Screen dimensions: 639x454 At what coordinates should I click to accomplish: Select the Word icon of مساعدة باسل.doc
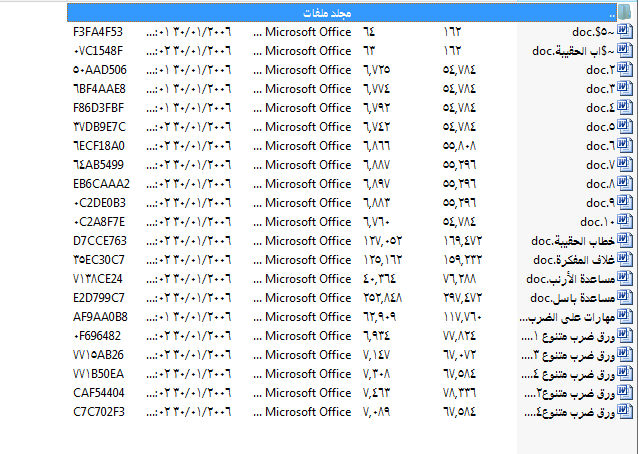pyautogui.click(x=625, y=298)
